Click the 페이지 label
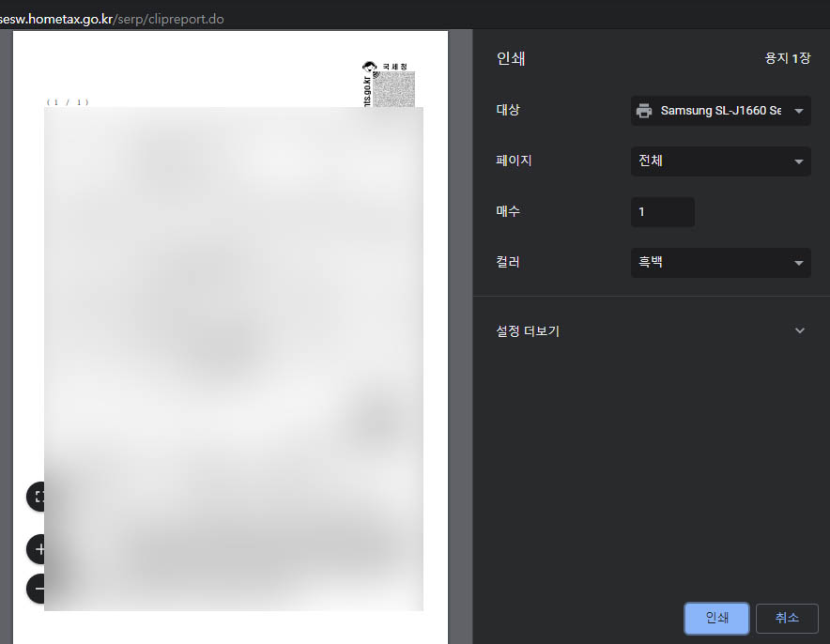This screenshot has height=644, width=830. click(514, 161)
